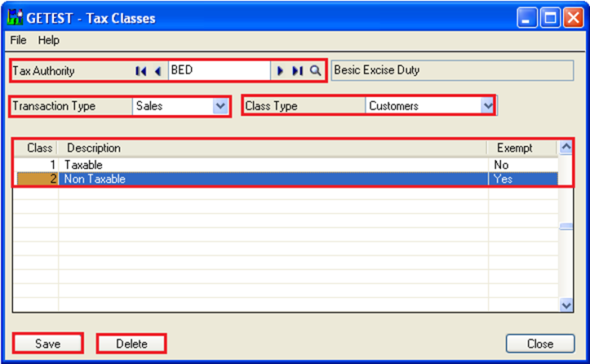Click the Description column header

[273, 148]
